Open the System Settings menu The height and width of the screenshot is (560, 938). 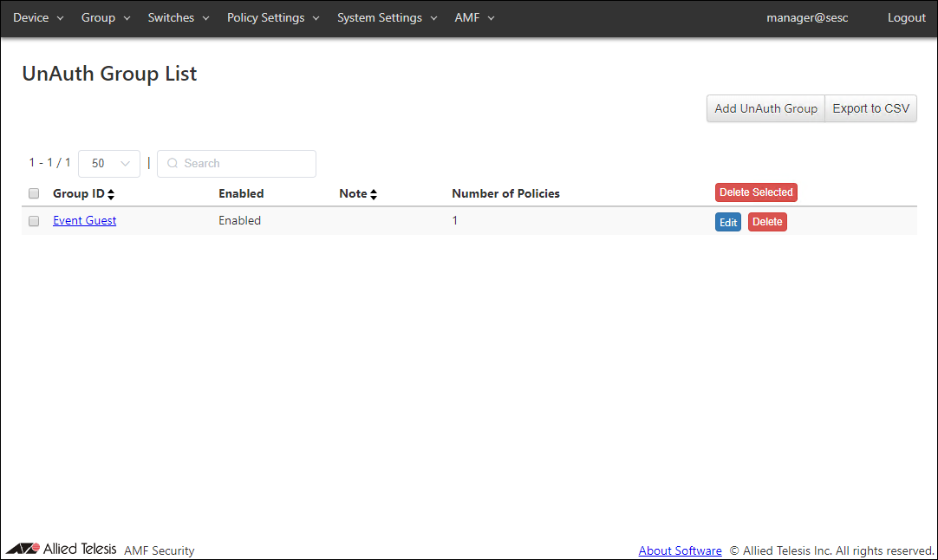tap(388, 18)
